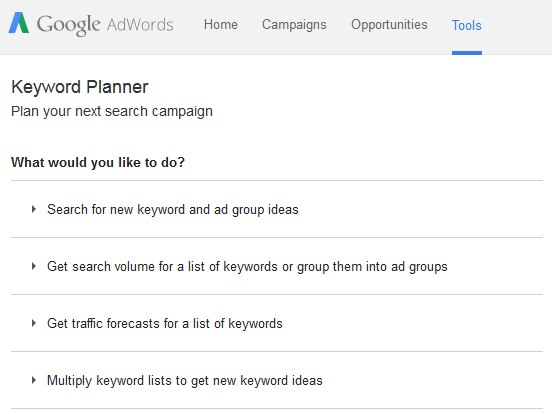Switch to the Campaigns tab
The image size is (552, 414).
point(294,25)
